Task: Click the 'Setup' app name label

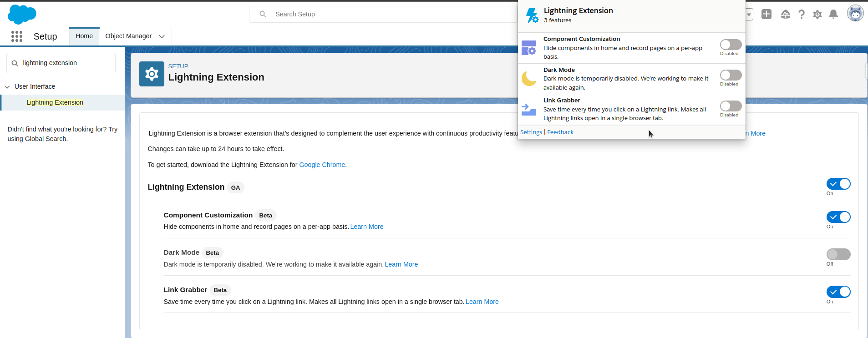Action: (x=45, y=36)
